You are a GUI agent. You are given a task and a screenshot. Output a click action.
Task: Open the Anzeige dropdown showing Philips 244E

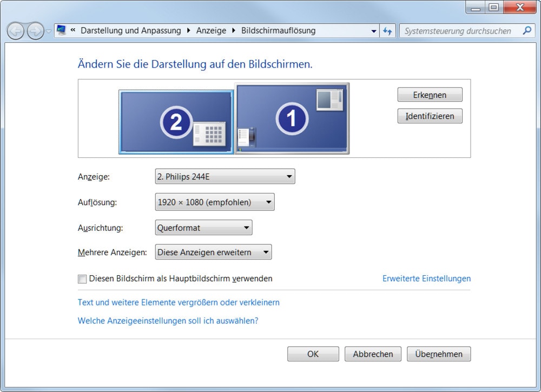click(x=225, y=176)
